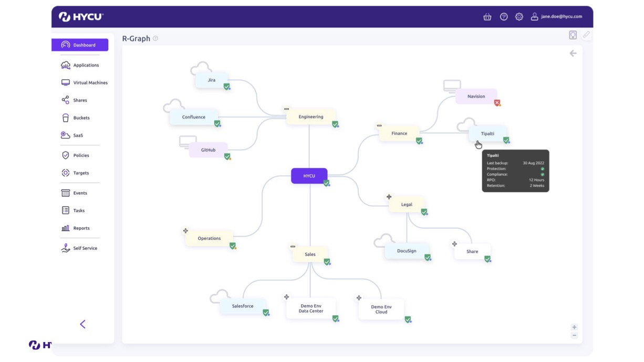Viewport: 644px width, 362px height.
Task: Open the help question mark icon
Action: click(504, 17)
